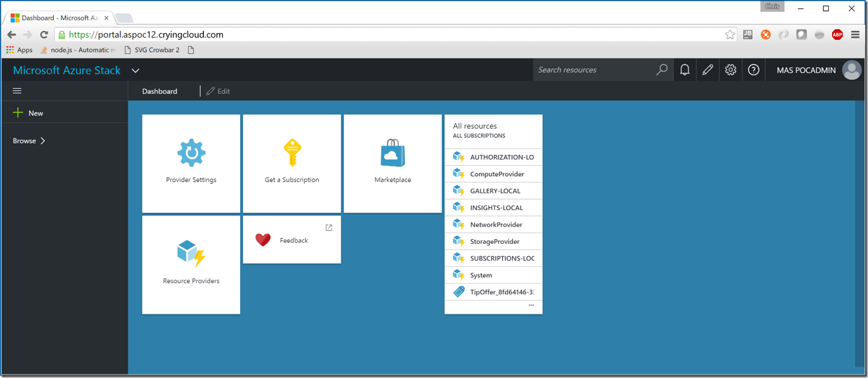Screen dimensions: 868x378
Task: Open the Apps bookmarks shortcut
Action: click(x=19, y=50)
